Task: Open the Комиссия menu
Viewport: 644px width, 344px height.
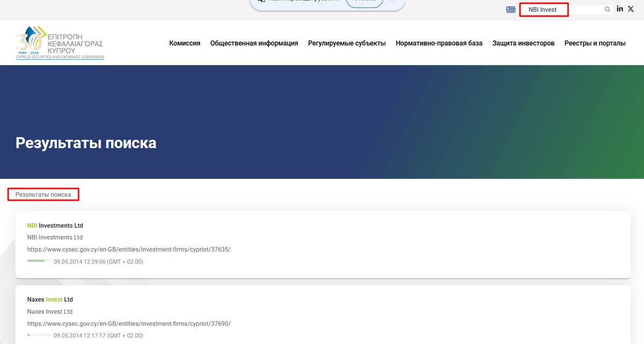Action: (x=185, y=43)
